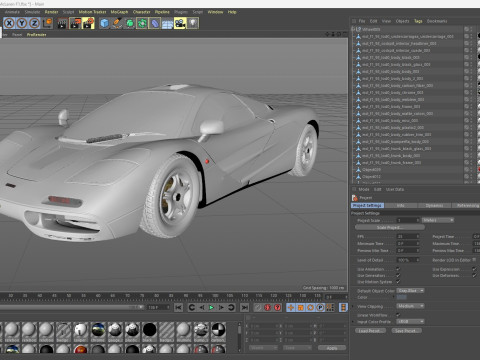This screenshot has width=480, height=360.
Task: Click the Render View clapperboard icon
Action: point(62,23)
